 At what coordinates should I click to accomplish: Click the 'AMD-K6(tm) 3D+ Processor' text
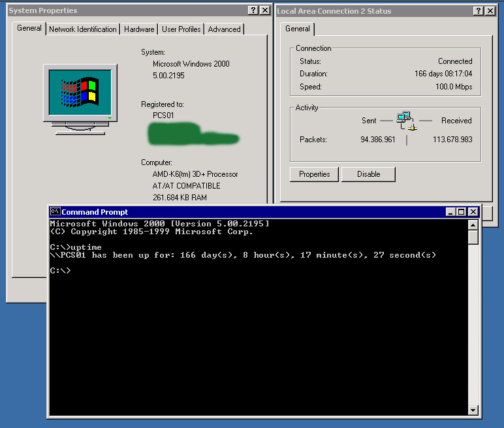(195, 174)
